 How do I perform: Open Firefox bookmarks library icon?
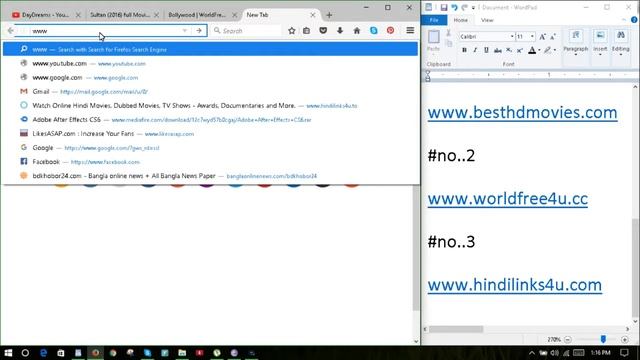coord(307,31)
